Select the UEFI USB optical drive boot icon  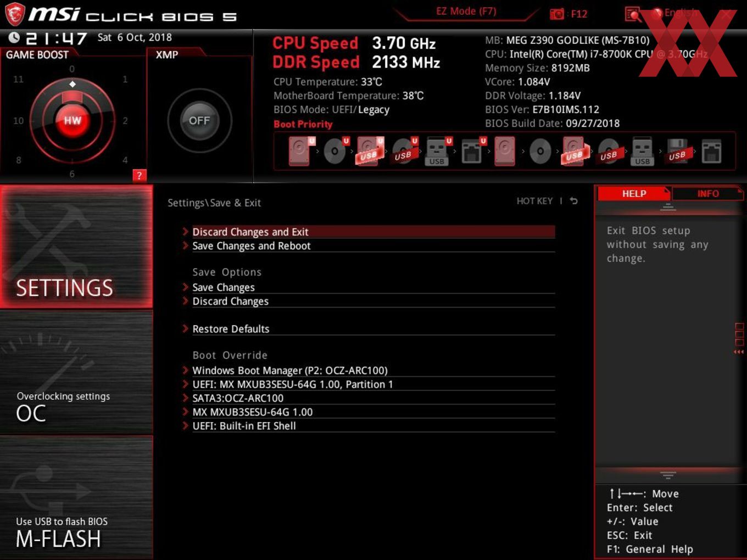pyautogui.click(x=404, y=150)
